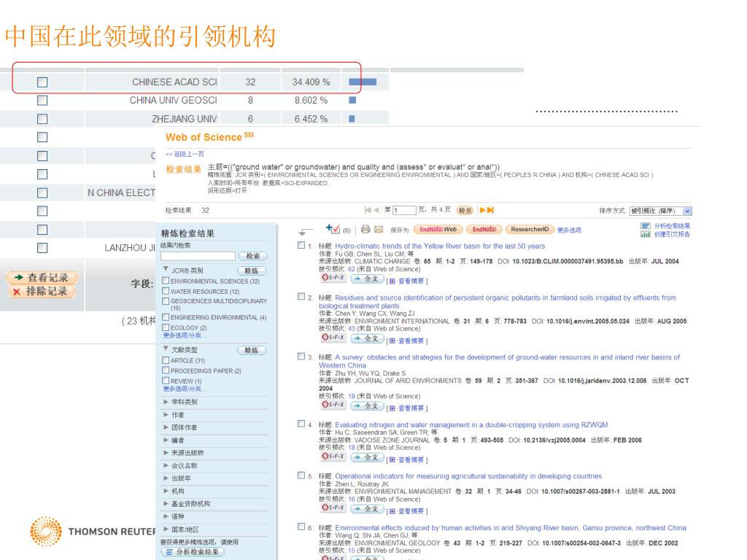
Task: Click search within results input field
Action: 198,256
